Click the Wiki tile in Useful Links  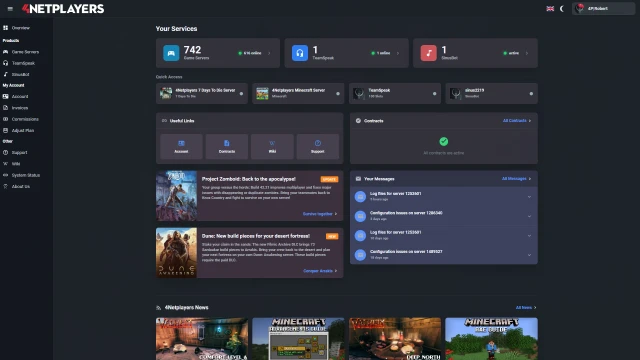pyautogui.click(x=272, y=146)
